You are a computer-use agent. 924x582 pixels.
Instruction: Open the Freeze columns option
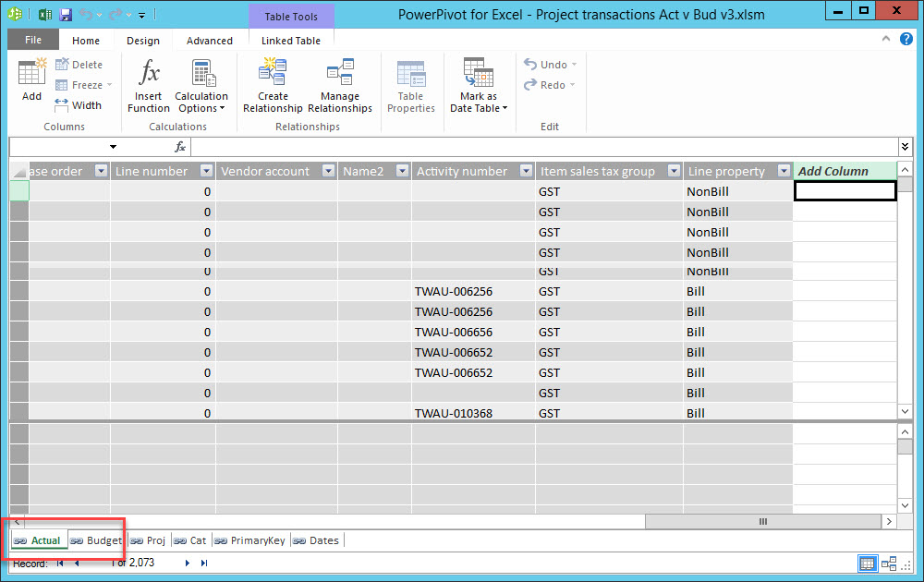pos(83,85)
